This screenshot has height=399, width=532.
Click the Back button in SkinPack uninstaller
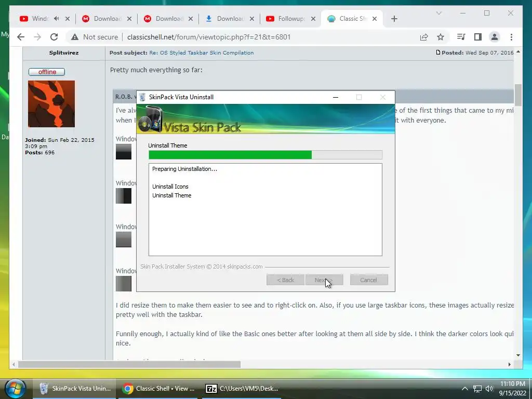pyautogui.click(x=285, y=280)
